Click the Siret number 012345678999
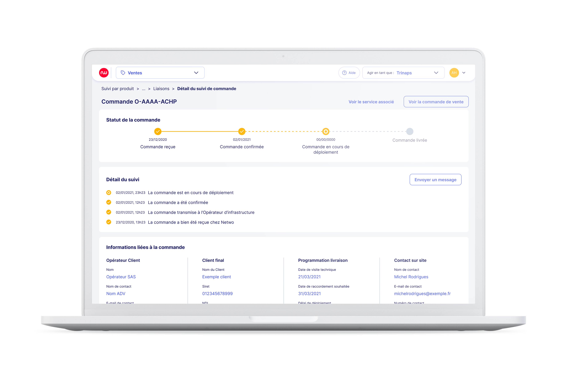The width and height of the screenshot is (567, 392). click(x=217, y=293)
